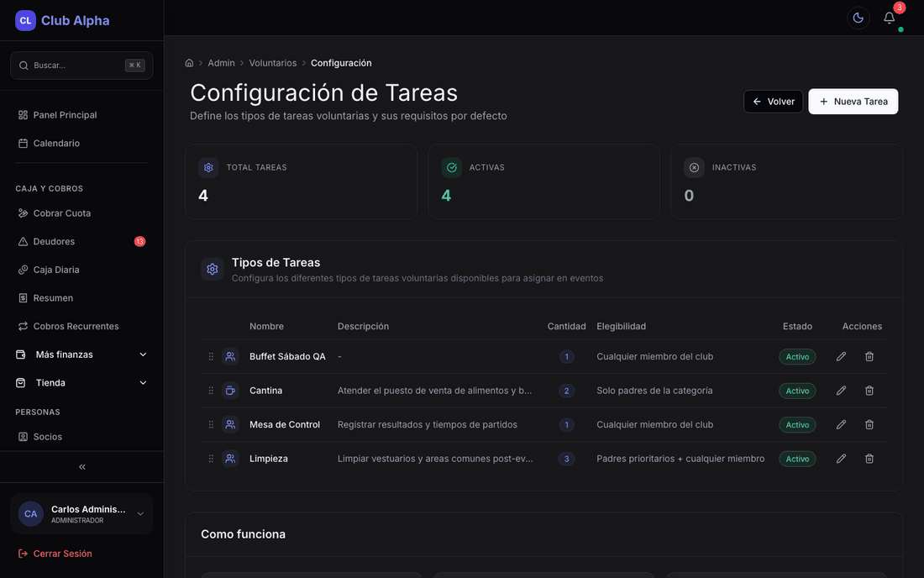The width and height of the screenshot is (924, 578).
Task: Click drag handle of Mesa de Control row
Action: pyautogui.click(x=211, y=425)
